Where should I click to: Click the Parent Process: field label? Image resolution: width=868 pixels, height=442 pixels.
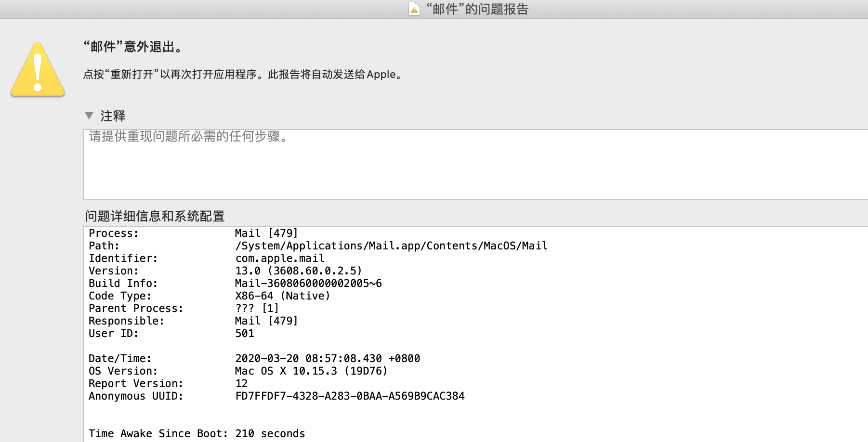click(x=136, y=308)
